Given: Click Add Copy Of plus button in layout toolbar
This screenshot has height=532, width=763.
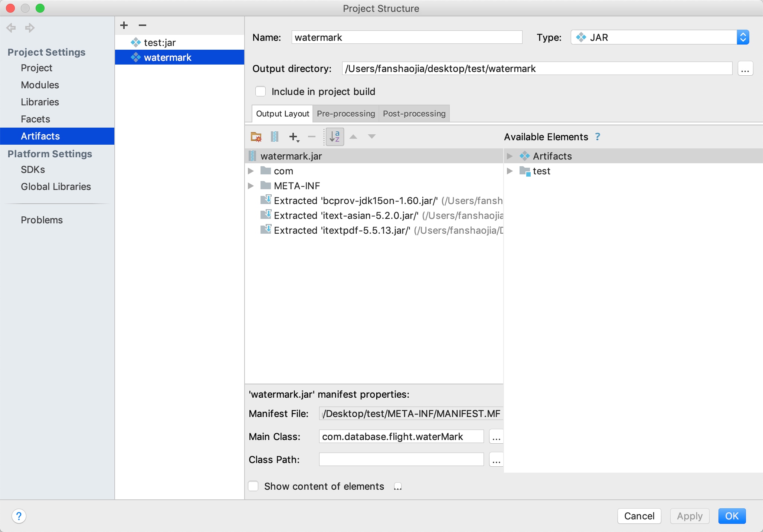Looking at the screenshot, I should pyautogui.click(x=294, y=137).
